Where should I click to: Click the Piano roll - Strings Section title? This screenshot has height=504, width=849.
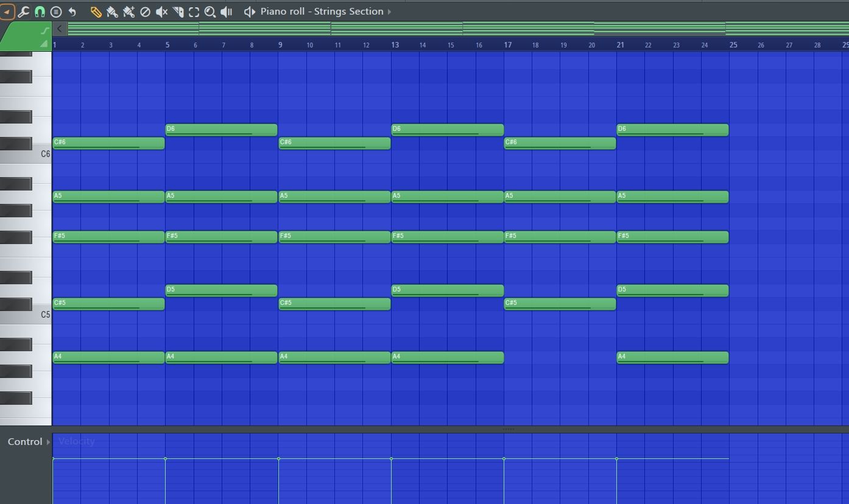click(x=322, y=12)
